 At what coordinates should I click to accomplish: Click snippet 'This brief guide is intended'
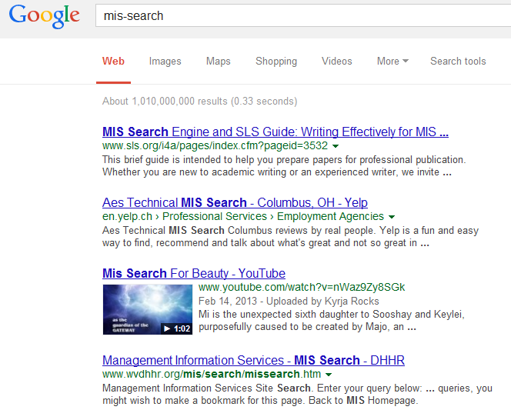pyautogui.click(x=284, y=166)
